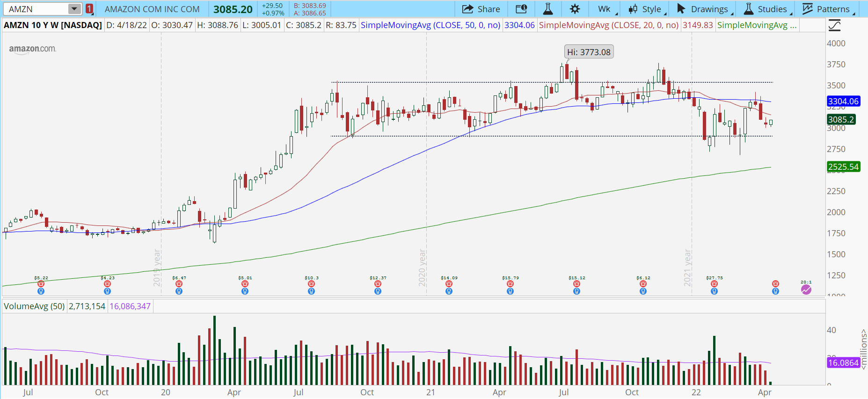This screenshot has height=399, width=868.
Task: Click the earnings phone icon labeled $15.79
Action: [510, 284]
